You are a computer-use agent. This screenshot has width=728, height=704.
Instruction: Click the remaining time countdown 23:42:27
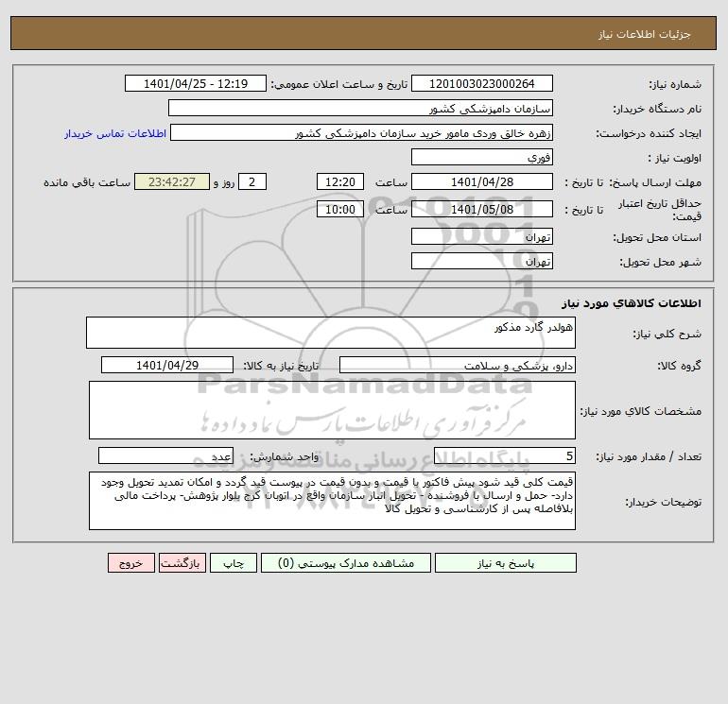pyautogui.click(x=172, y=182)
